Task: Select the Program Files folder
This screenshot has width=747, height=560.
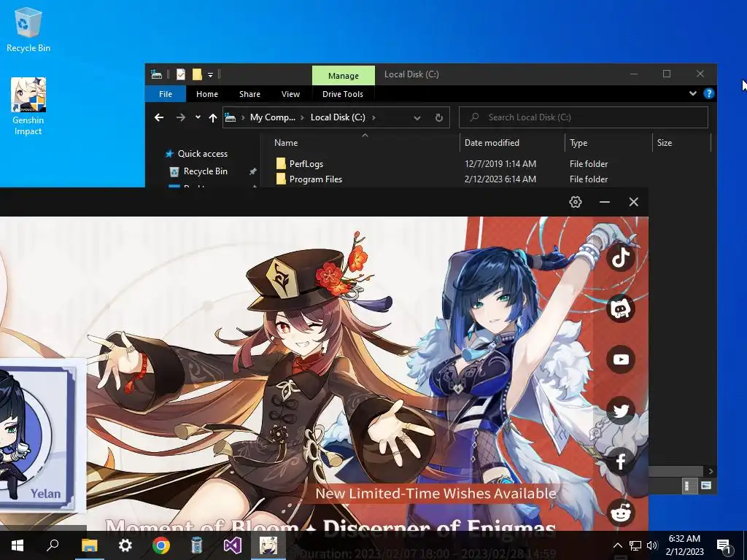Action: 315,179
